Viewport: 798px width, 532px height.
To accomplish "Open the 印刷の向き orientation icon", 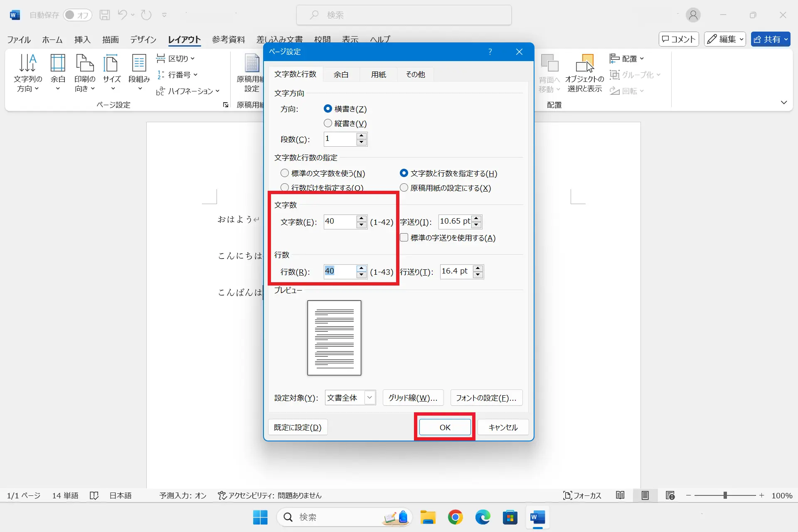I will tap(85, 73).
